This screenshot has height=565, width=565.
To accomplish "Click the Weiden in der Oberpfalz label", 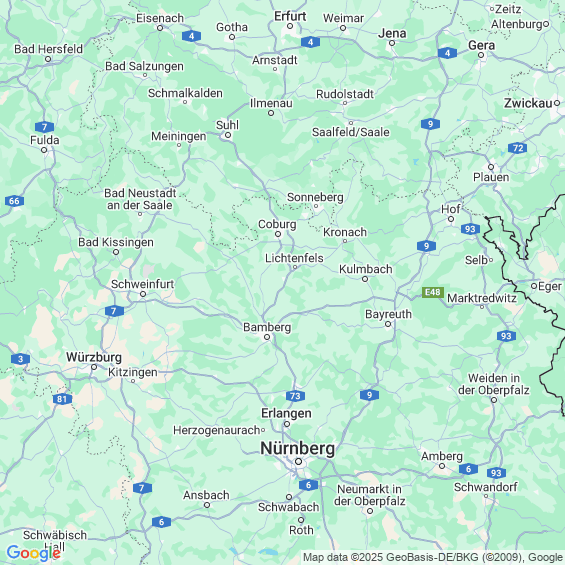I will pos(494,384).
